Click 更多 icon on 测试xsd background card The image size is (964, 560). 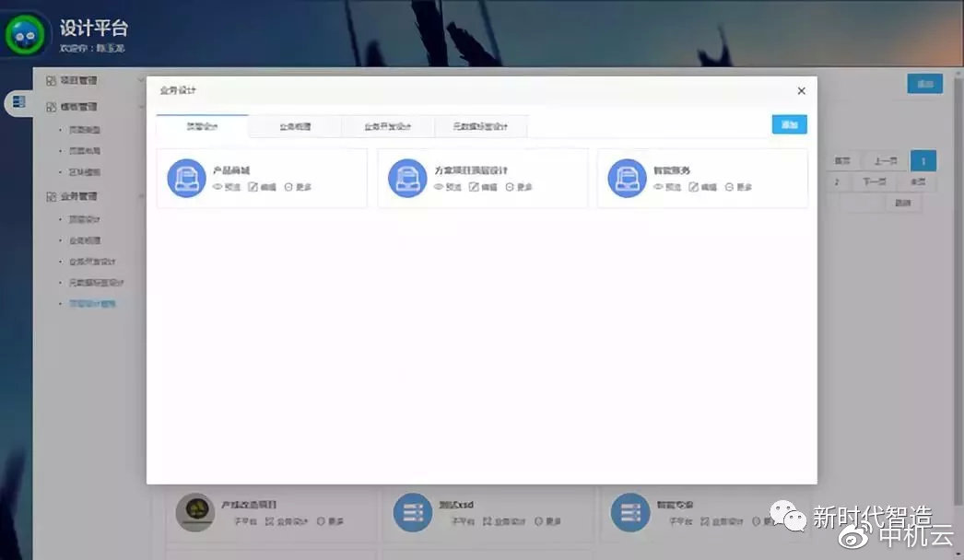[538, 521]
